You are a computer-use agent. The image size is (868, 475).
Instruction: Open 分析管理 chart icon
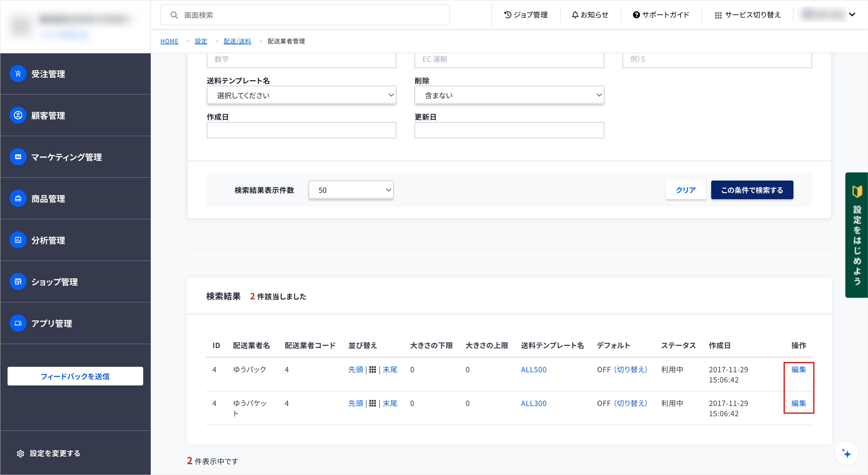click(18, 240)
